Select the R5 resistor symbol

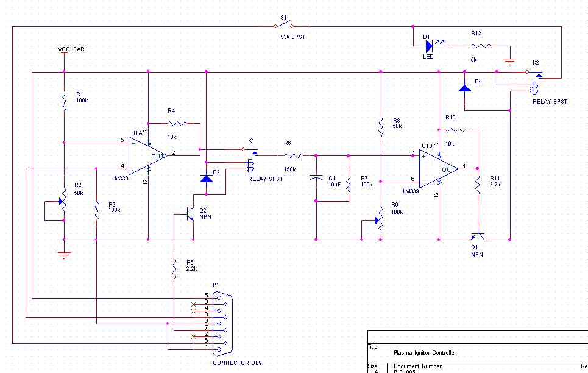coord(174,268)
